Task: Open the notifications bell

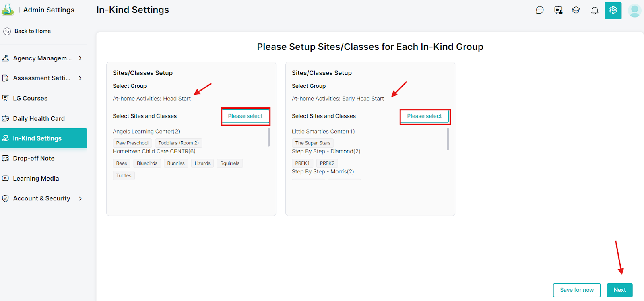Action: pyautogui.click(x=594, y=10)
